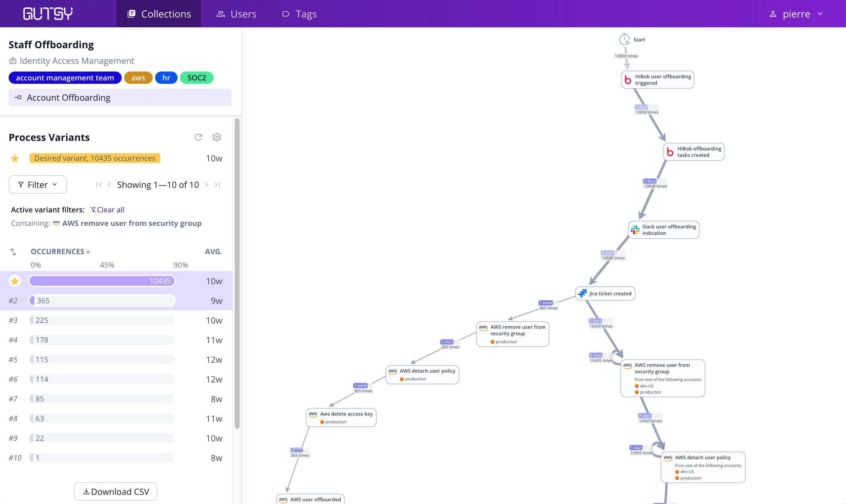Select the Slack user offboarding node icon
846x504 pixels.
[x=635, y=230]
